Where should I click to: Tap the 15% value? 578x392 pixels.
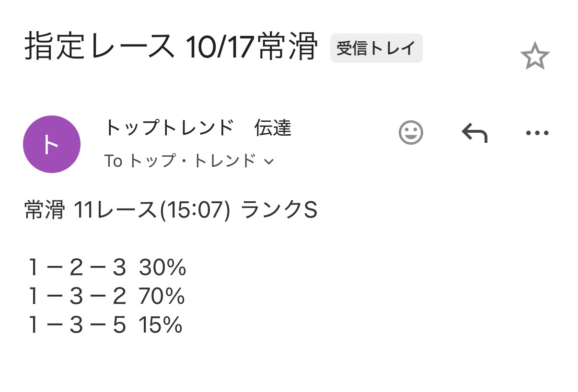161,326
